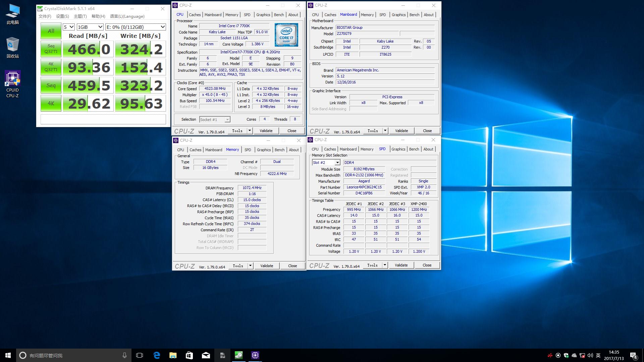Image resolution: width=644 pixels, height=362 pixels.
Task: Launch Microsoft Edge from taskbar
Action: (157, 355)
